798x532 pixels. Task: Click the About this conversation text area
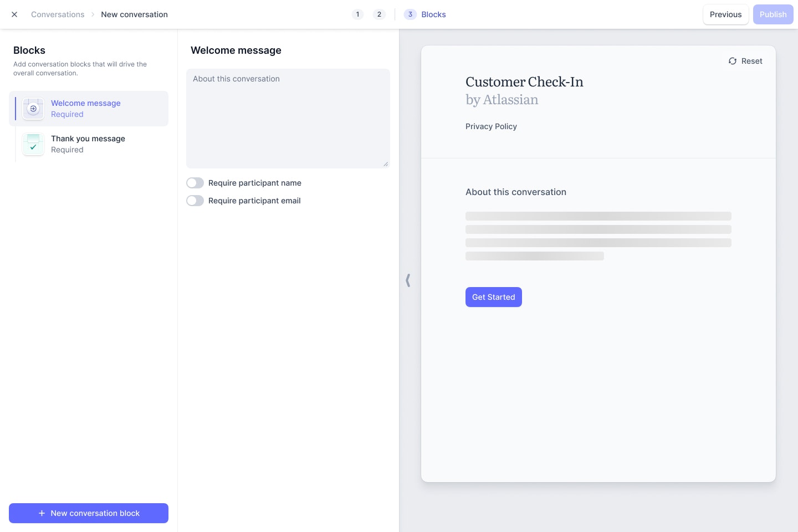(288, 119)
